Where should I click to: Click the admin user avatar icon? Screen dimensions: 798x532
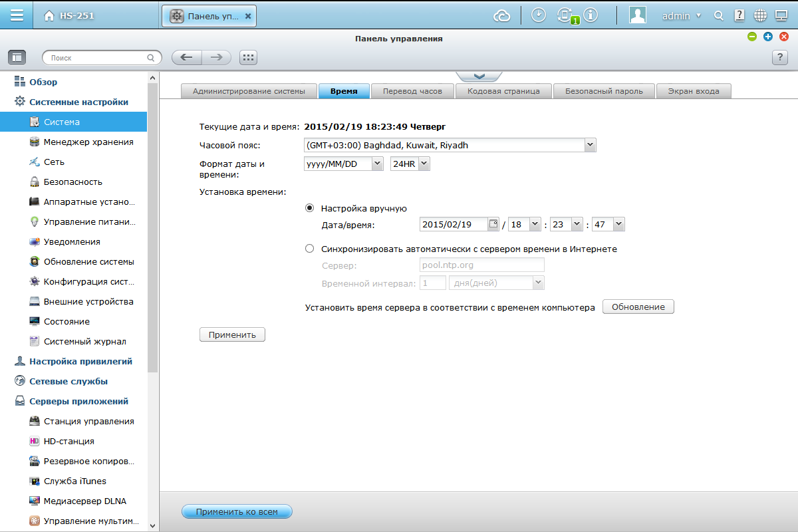(638, 15)
